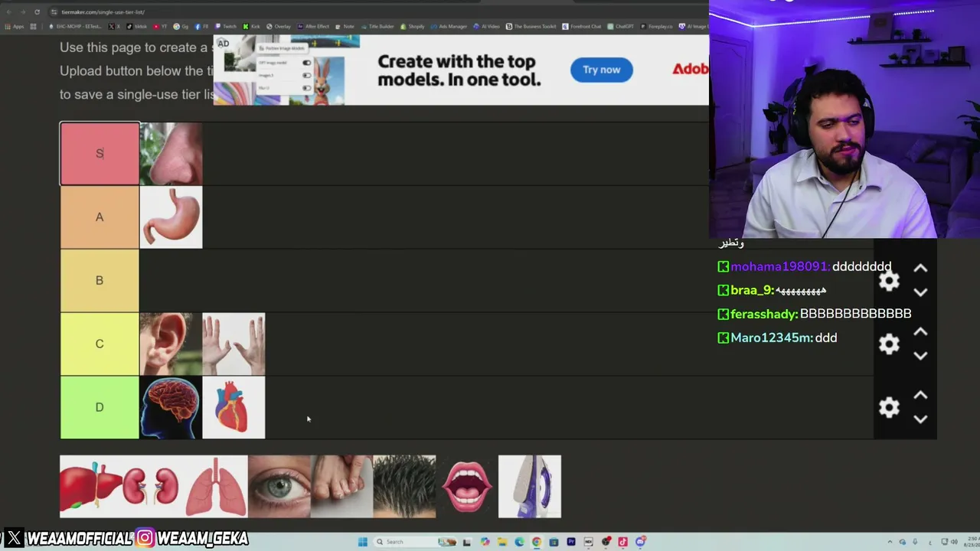The height and width of the screenshot is (551, 980).
Task: Move the B tier row down
Action: [920, 292]
